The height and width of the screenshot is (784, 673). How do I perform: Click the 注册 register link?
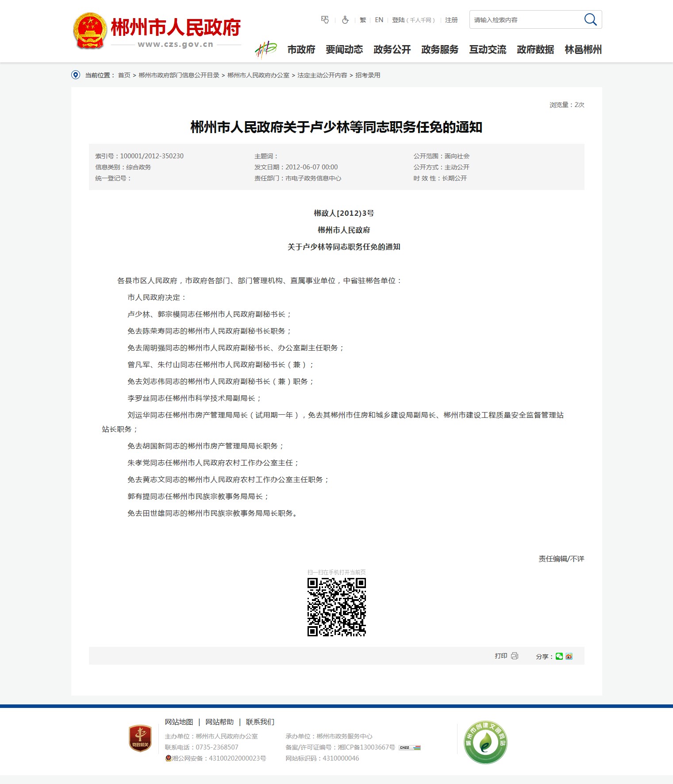pyautogui.click(x=451, y=20)
